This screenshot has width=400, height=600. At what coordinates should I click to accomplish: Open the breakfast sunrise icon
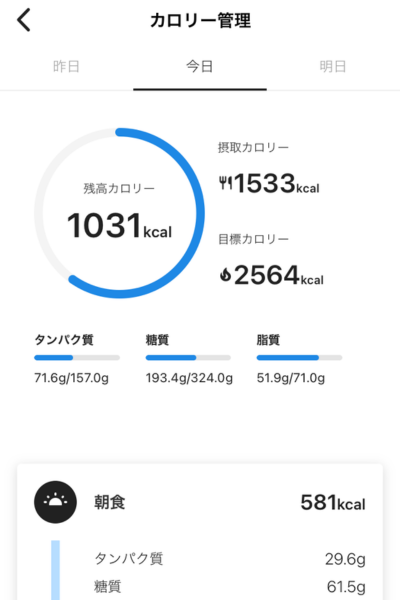click(56, 502)
